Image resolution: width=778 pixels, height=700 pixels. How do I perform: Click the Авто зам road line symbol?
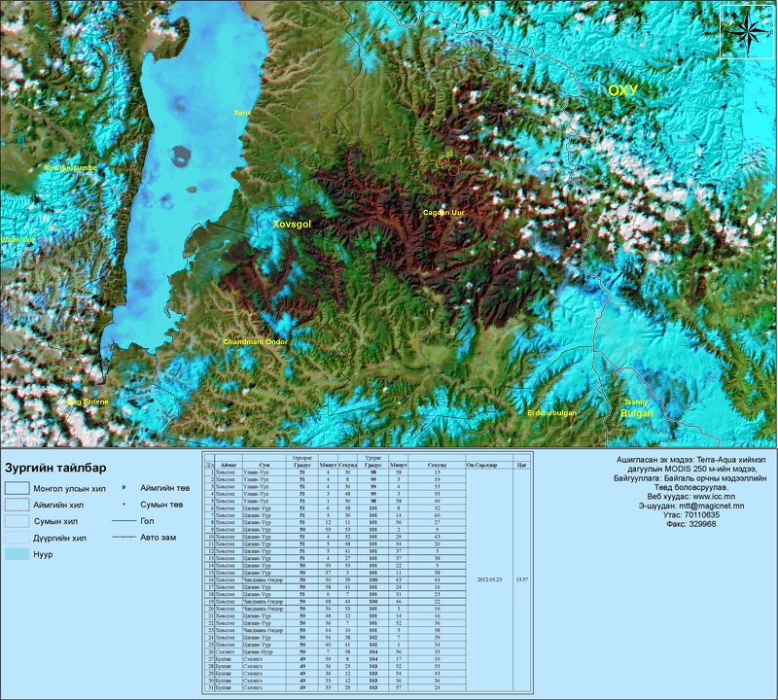click(x=123, y=537)
